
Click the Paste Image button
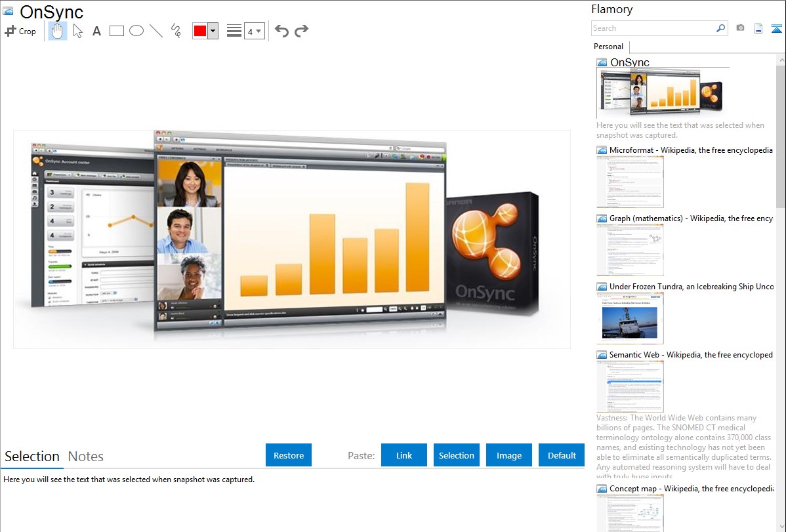tap(508, 455)
